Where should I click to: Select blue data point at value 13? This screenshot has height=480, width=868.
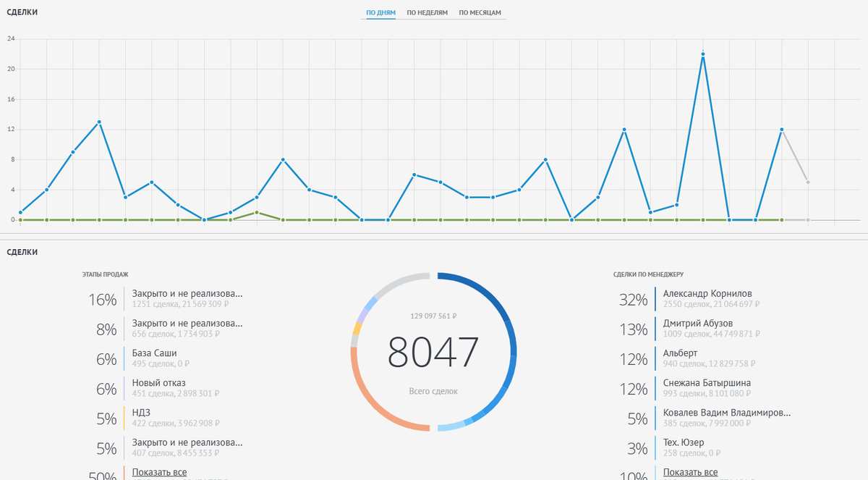click(x=99, y=122)
